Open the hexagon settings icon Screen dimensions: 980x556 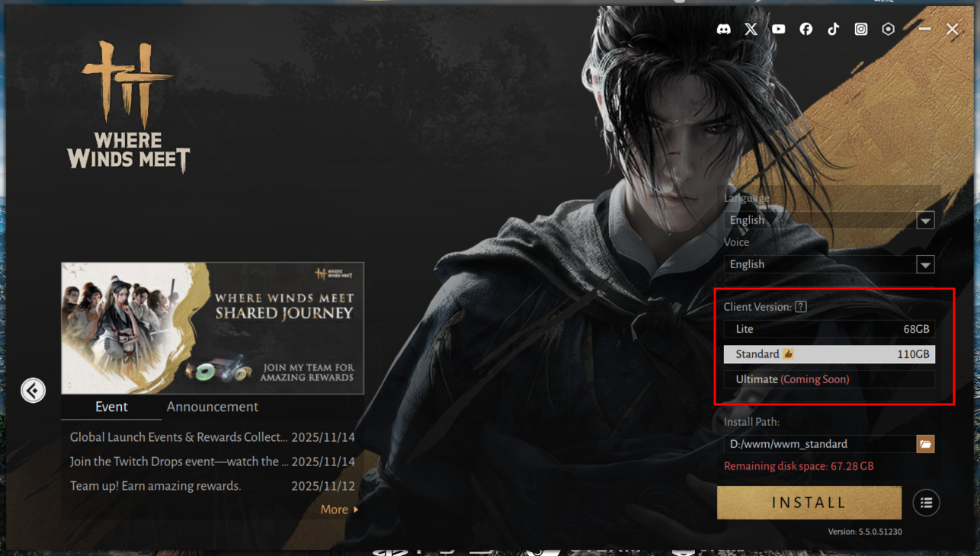pyautogui.click(x=888, y=29)
